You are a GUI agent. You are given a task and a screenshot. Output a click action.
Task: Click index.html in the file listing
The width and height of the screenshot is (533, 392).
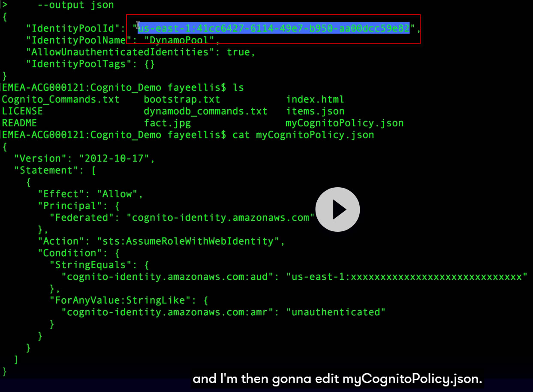tap(315, 99)
